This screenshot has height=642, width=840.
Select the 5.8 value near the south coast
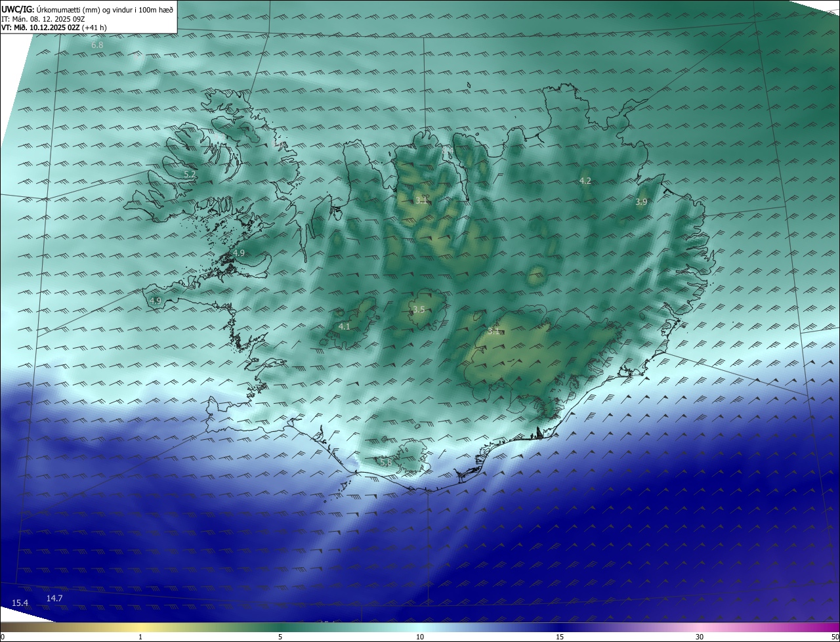(x=386, y=462)
